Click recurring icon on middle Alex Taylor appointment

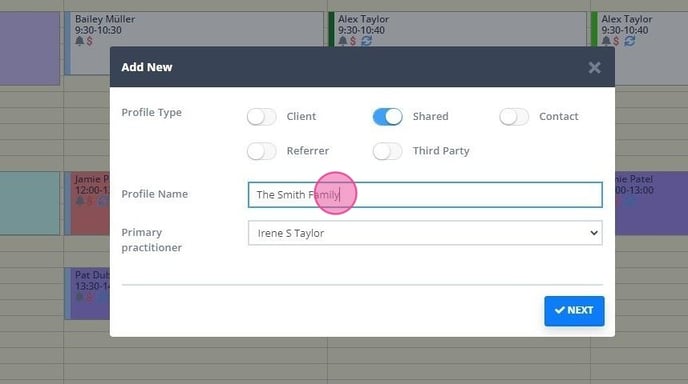366,41
